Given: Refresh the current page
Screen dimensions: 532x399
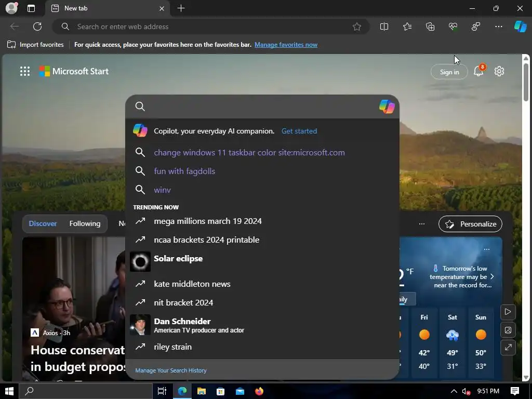Looking at the screenshot, I should point(37,26).
